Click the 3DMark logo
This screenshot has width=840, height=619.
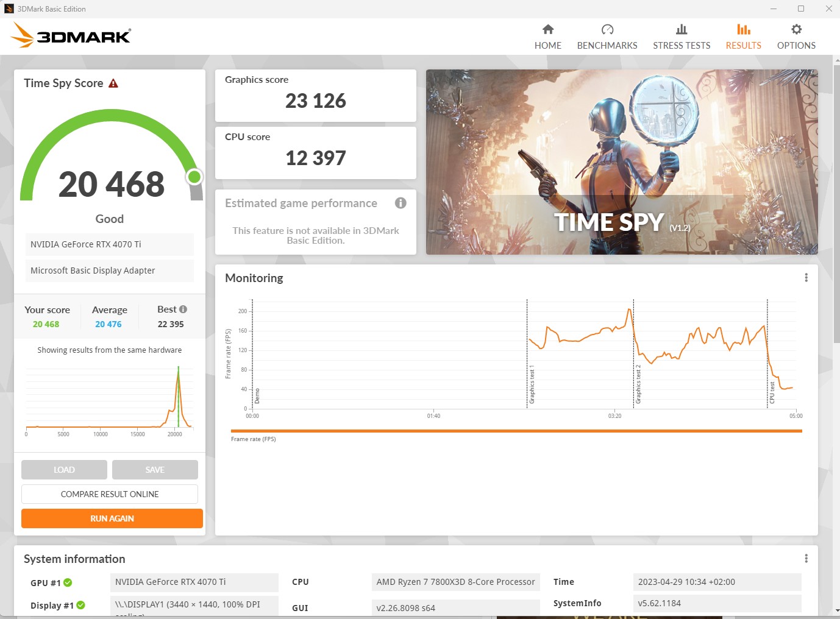[x=71, y=35]
